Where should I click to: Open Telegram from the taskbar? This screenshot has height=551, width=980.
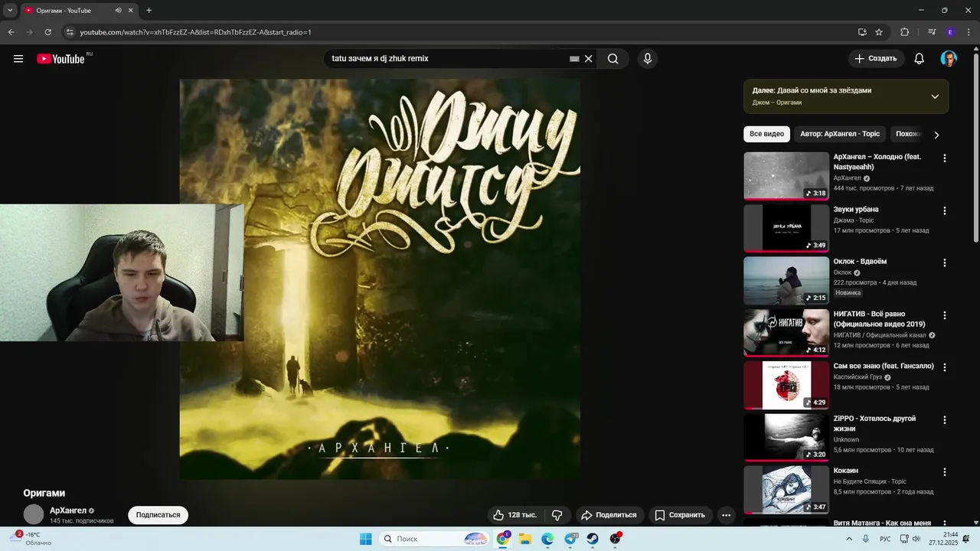pos(570,539)
